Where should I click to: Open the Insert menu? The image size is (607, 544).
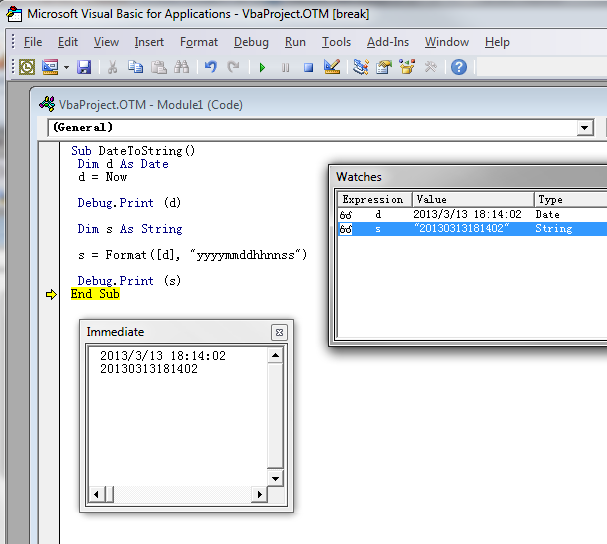149,42
